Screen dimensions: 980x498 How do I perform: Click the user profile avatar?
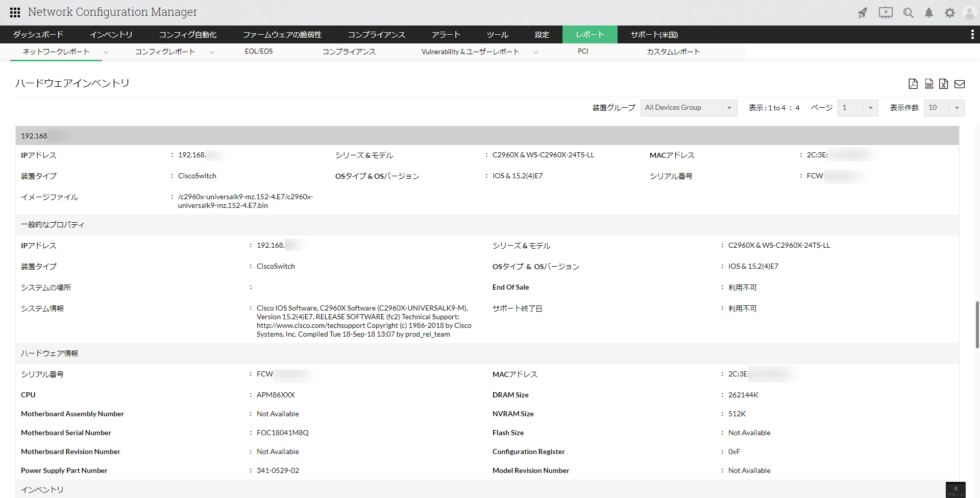[969, 13]
